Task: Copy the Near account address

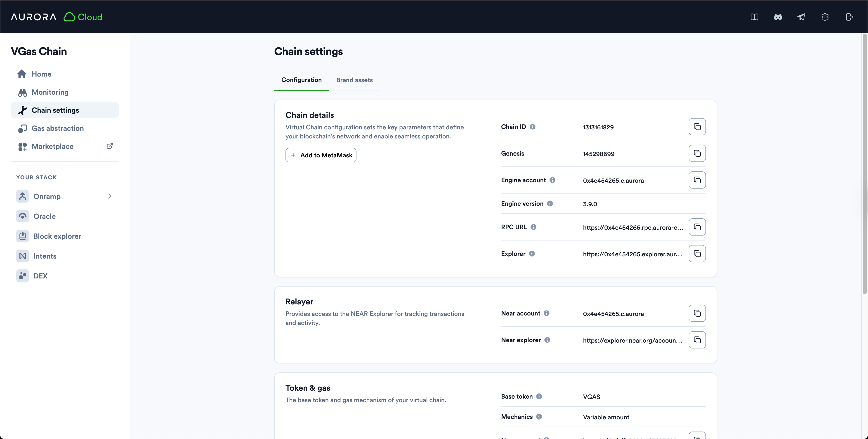Action: 697,313
